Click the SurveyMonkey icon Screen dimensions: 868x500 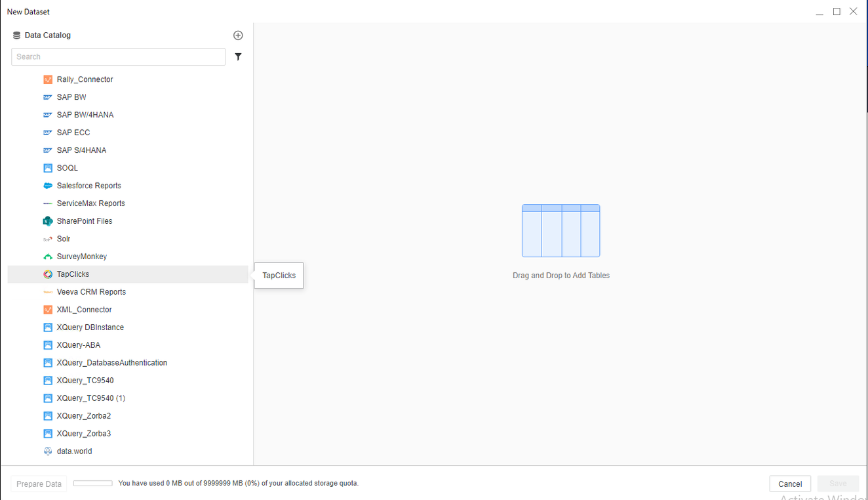[48, 257]
